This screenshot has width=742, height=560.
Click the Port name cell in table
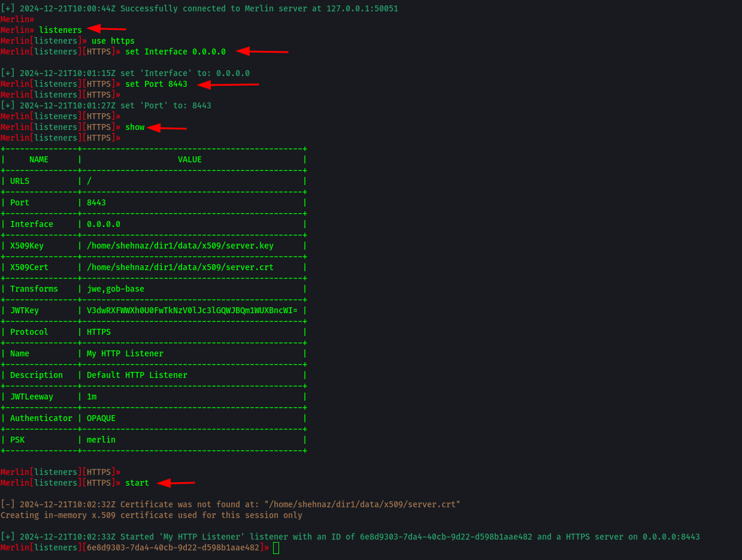click(x=20, y=202)
